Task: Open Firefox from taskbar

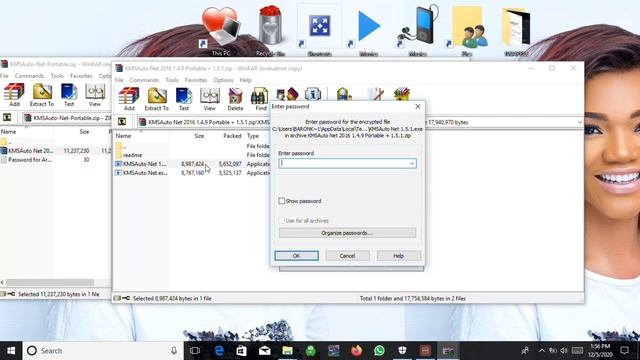Action: [x=356, y=351]
